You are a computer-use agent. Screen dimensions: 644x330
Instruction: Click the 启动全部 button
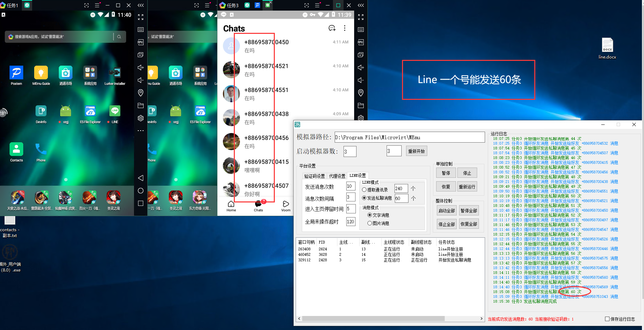coord(447,210)
